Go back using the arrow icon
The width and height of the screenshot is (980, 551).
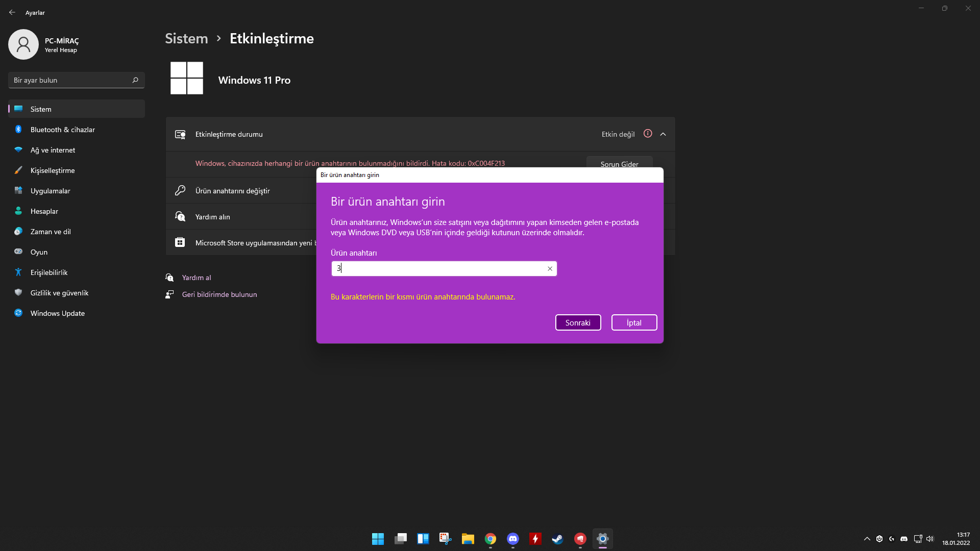click(12, 12)
